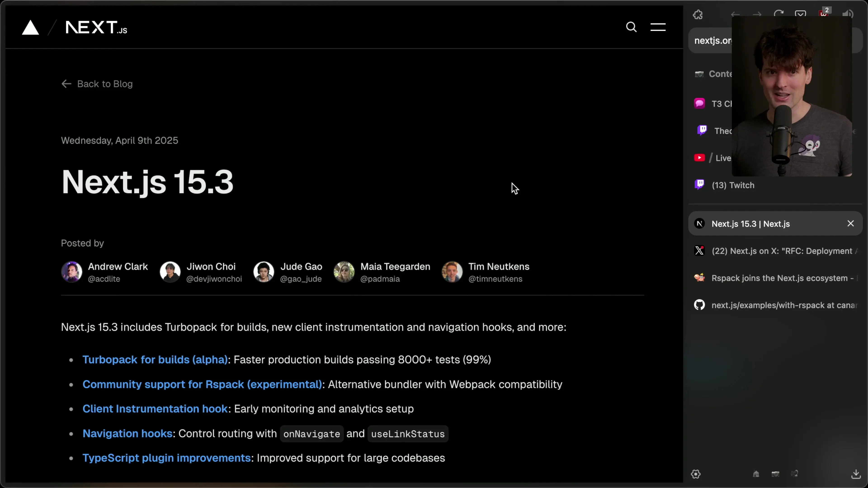868x488 pixels.
Task: Open the @timneutkens handle
Action: tap(495, 279)
